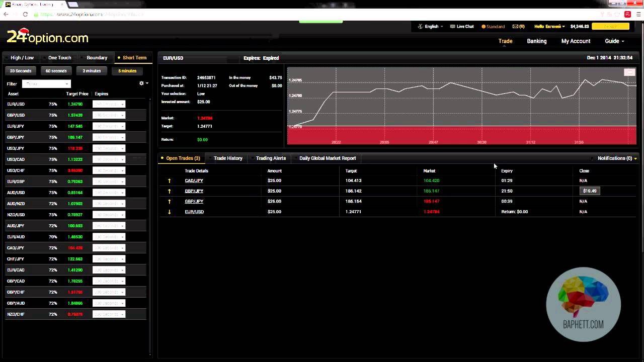The image size is (644, 362).
Task: Open the Chrome hamburger menu
Action: pyautogui.click(x=638, y=14)
